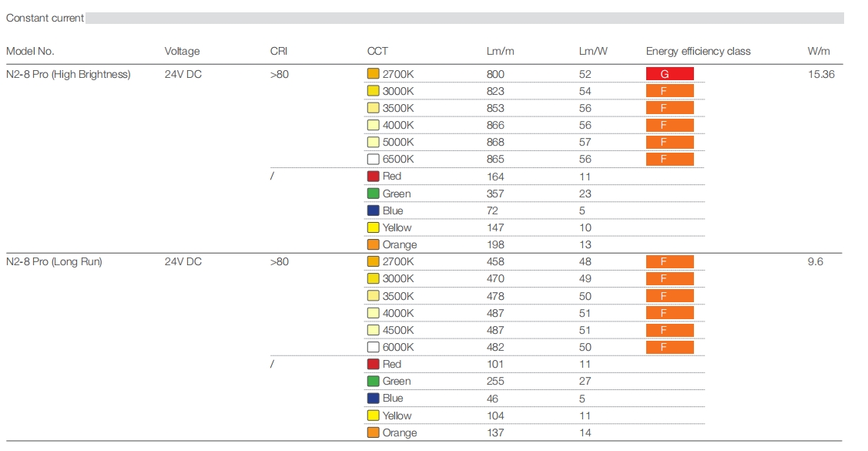Select N2-8 Pro (High Brightness) model name
The width and height of the screenshot is (868, 451).
pos(69,75)
